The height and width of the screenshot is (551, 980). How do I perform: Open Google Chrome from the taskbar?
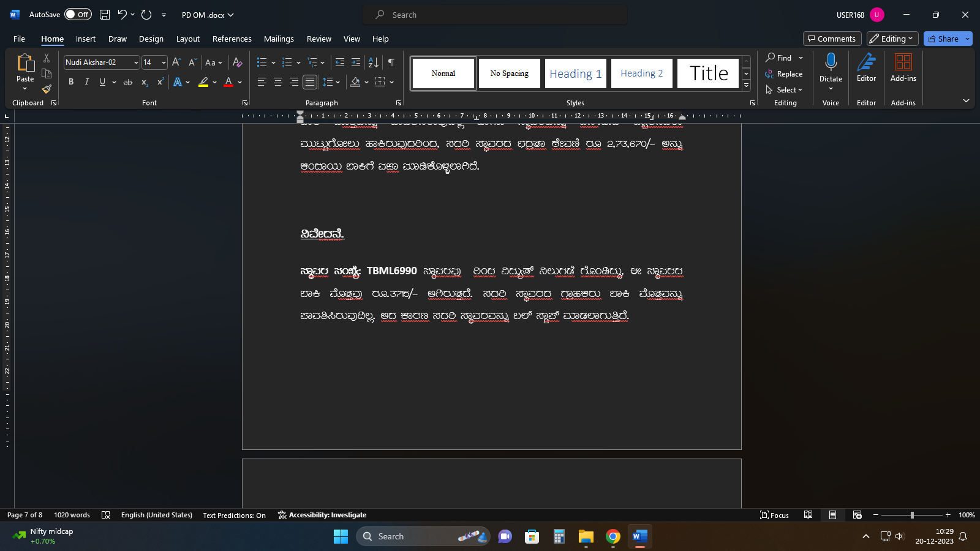(613, 536)
